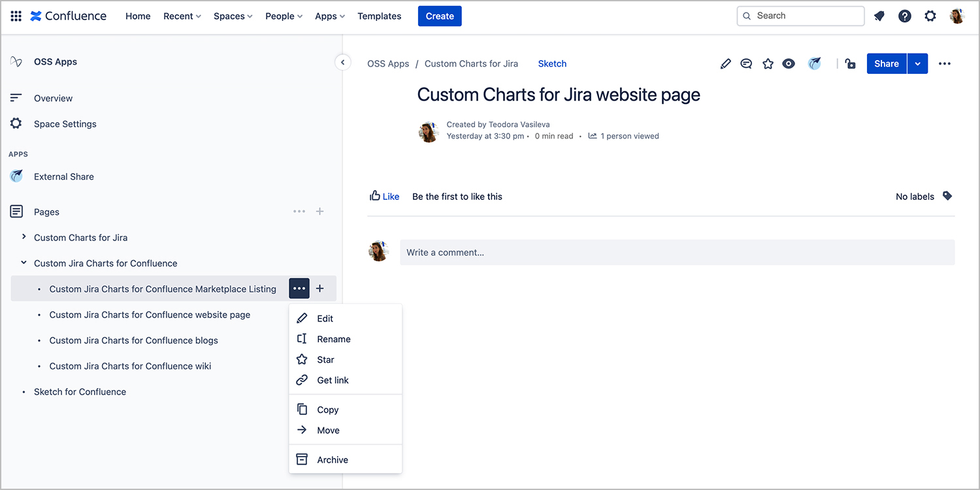Star this page with the star icon

[x=768, y=63]
